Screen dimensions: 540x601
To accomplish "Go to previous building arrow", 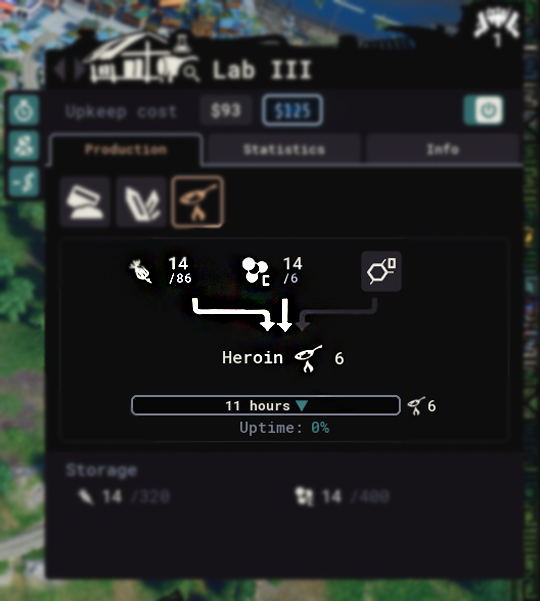I will [x=59, y=70].
